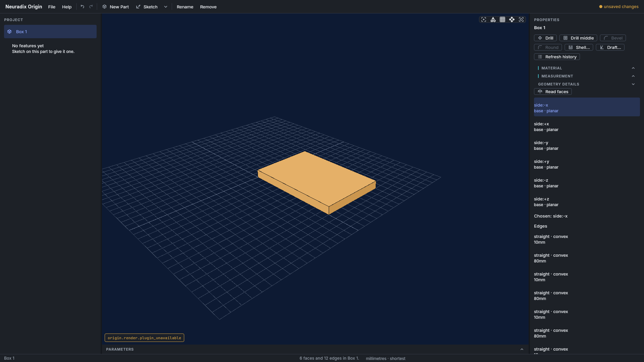Image resolution: width=644 pixels, height=362 pixels.
Task: Open the Shell... tool
Action: point(579,47)
